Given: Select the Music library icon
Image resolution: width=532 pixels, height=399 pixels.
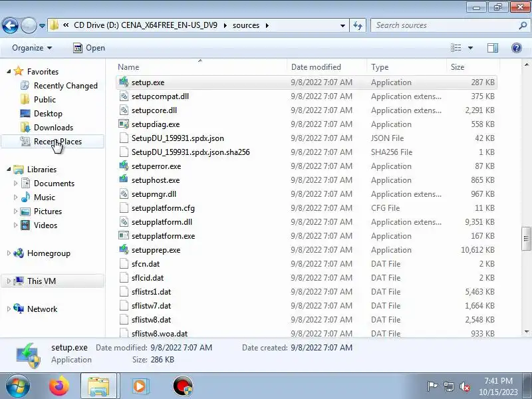Looking at the screenshot, I should click(25, 198).
